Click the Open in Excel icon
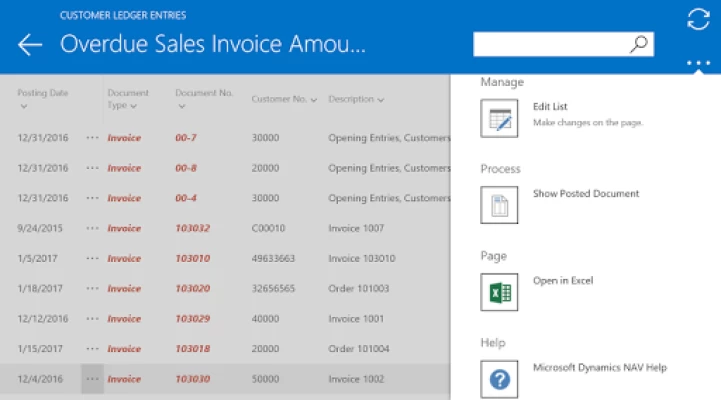 click(499, 292)
